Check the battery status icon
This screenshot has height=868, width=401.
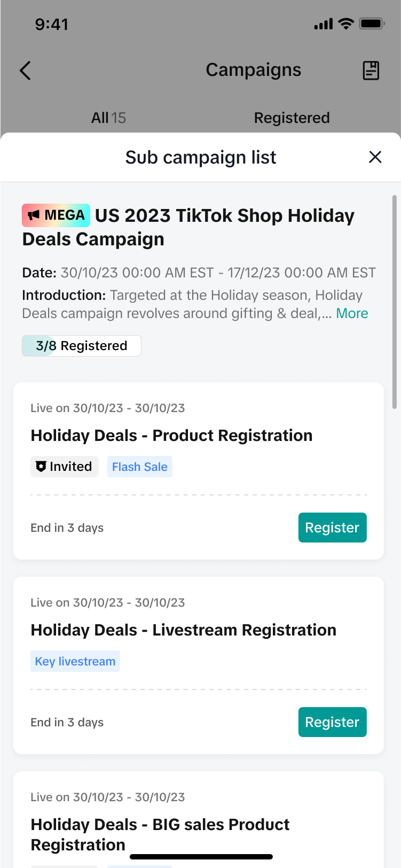tap(372, 24)
